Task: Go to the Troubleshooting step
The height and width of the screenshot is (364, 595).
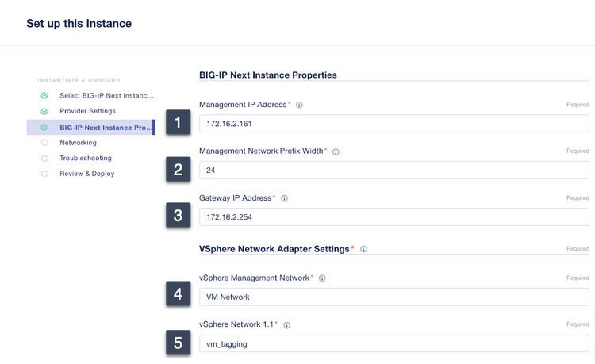Action: click(86, 159)
